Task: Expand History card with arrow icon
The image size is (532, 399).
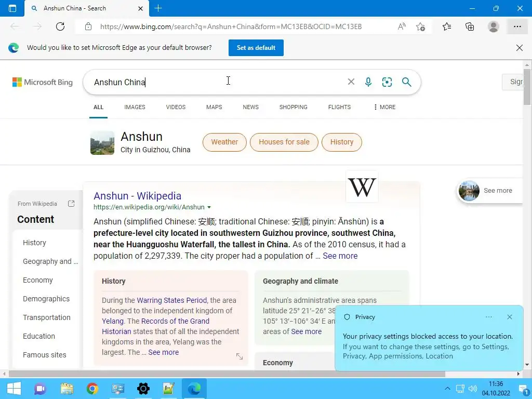Action: (240, 356)
